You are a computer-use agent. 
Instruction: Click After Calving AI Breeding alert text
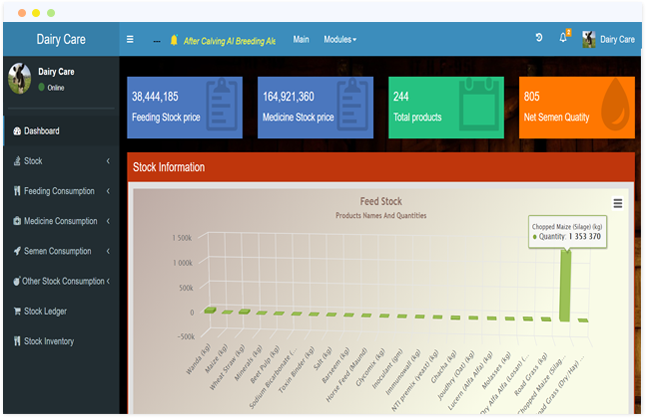[229, 41]
